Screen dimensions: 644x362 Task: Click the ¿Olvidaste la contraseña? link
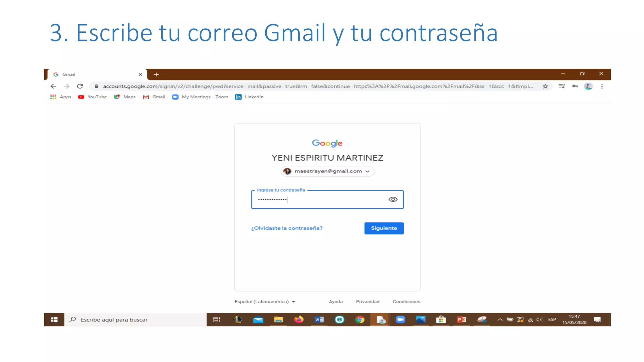click(287, 228)
